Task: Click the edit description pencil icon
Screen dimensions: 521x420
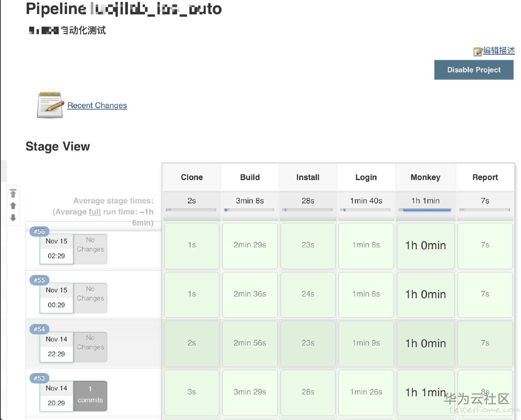Action: [x=478, y=51]
